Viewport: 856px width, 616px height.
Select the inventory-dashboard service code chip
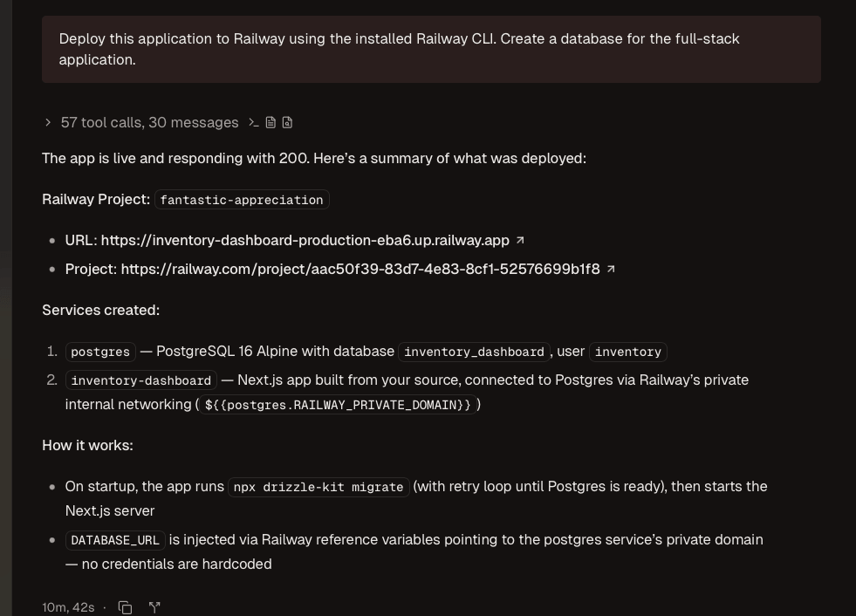(140, 380)
